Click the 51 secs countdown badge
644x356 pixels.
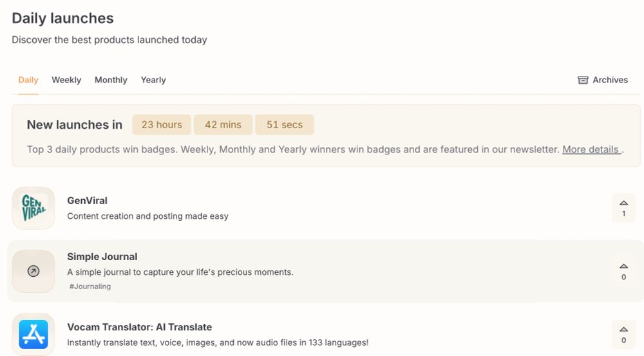click(285, 125)
